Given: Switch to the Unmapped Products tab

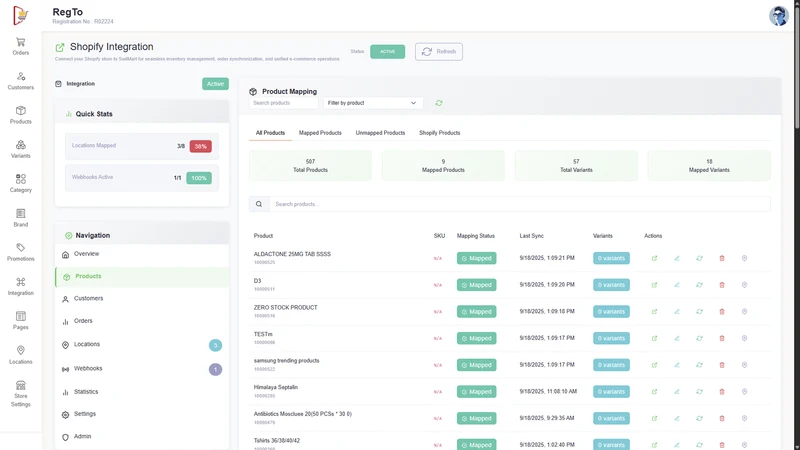Looking at the screenshot, I should (x=380, y=133).
